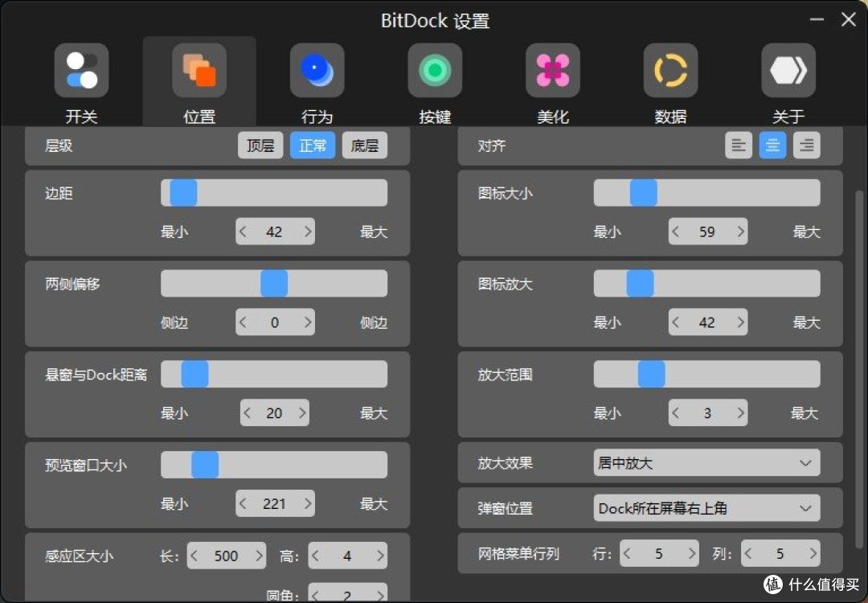
Task: Set layer to 顶层
Action: pyautogui.click(x=260, y=146)
